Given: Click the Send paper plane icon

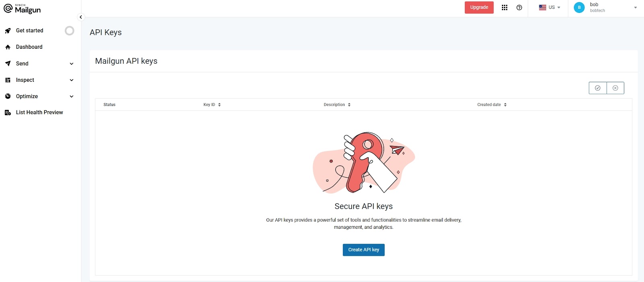Looking at the screenshot, I should click(x=8, y=64).
